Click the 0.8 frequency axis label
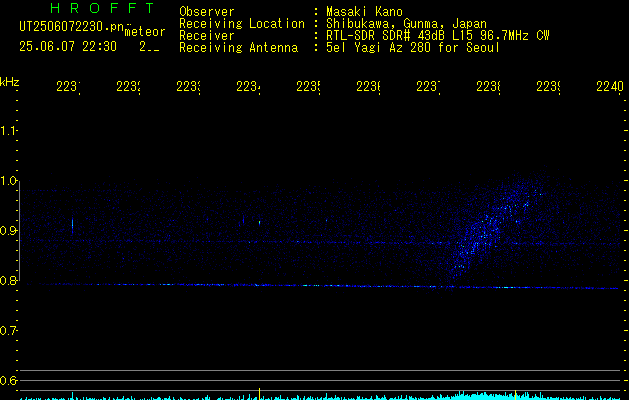Image resolution: width=629 pixels, height=400 pixels. pyautogui.click(x=8, y=280)
